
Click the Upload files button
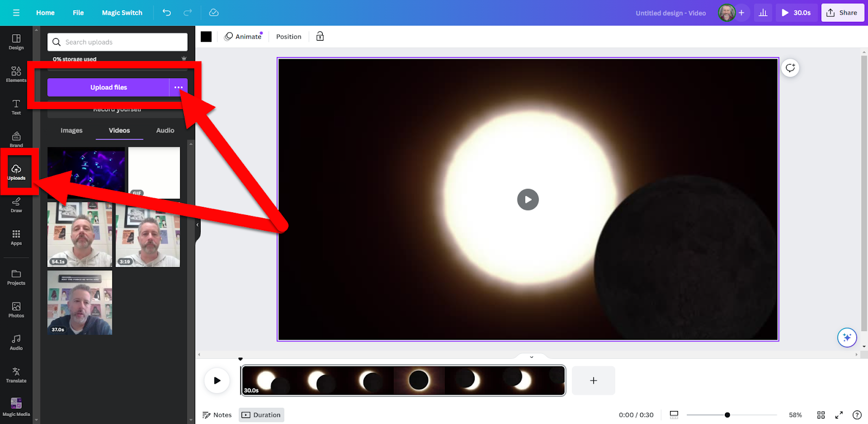pyautogui.click(x=108, y=87)
